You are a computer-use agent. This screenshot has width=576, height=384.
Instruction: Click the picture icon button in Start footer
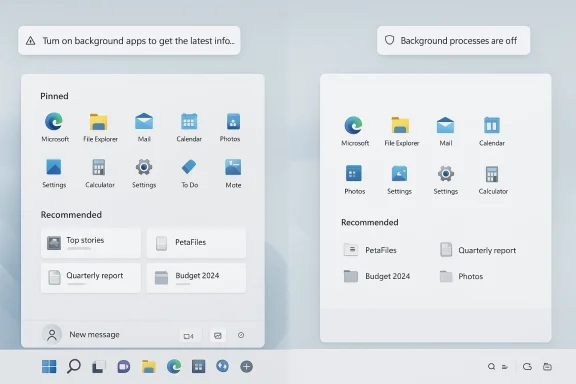click(x=218, y=335)
